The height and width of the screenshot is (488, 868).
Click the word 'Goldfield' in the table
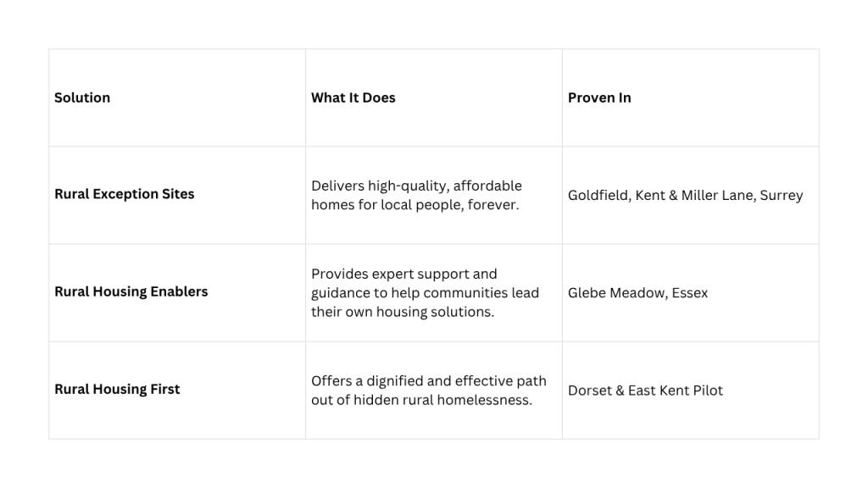point(597,196)
